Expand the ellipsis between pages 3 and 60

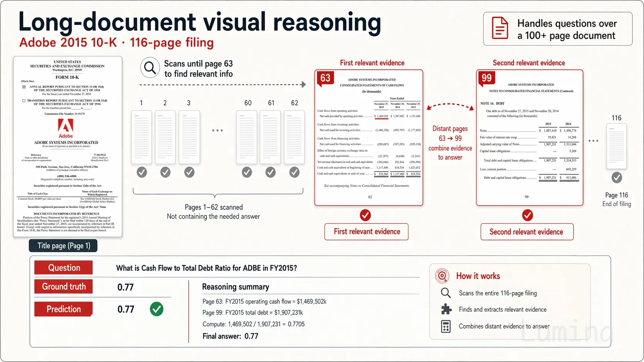coord(217,131)
